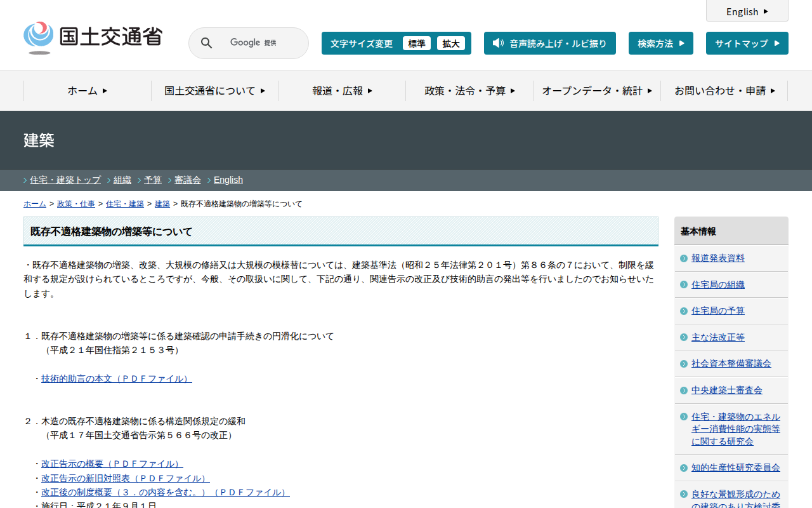Open 住宅局の組織 in sidebar
The width and height of the screenshot is (812, 508).
[718, 285]
